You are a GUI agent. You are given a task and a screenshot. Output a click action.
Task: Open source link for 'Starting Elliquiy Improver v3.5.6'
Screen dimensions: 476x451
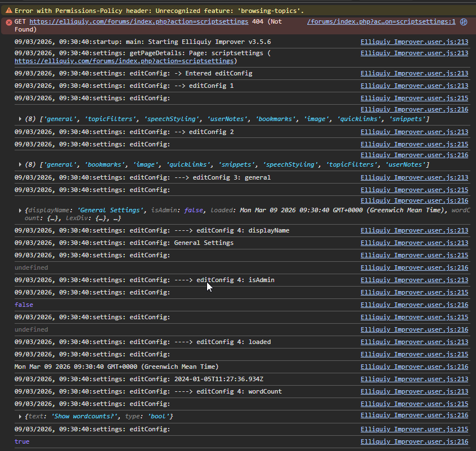pos(414,42)
